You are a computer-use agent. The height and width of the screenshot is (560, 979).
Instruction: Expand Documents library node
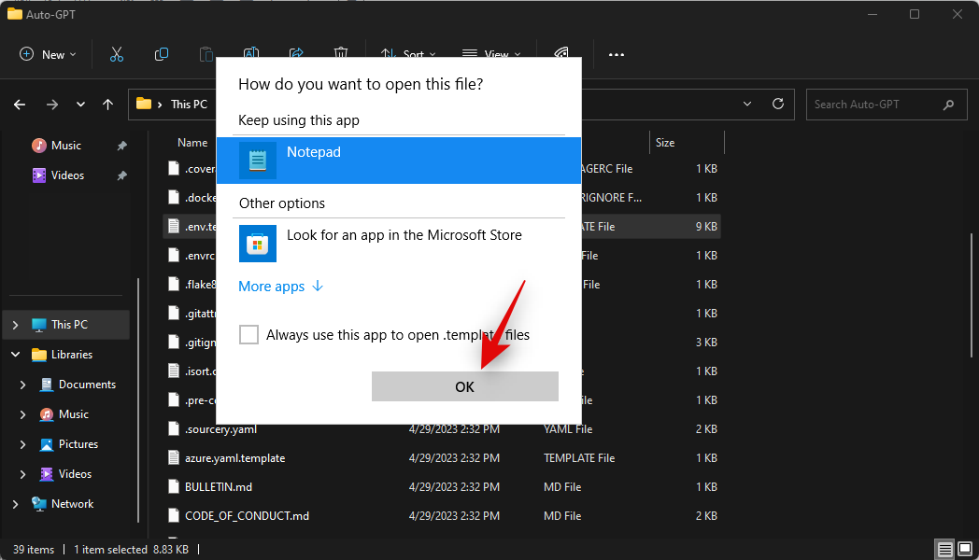point(23,385)
